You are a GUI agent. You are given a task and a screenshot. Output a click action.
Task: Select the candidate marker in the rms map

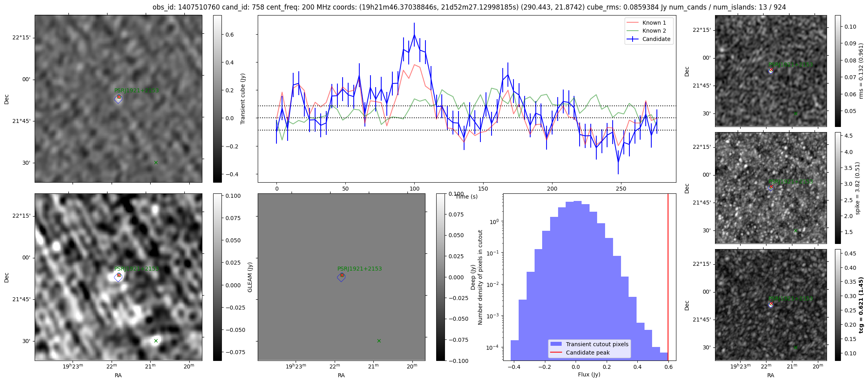click(771, 71)
